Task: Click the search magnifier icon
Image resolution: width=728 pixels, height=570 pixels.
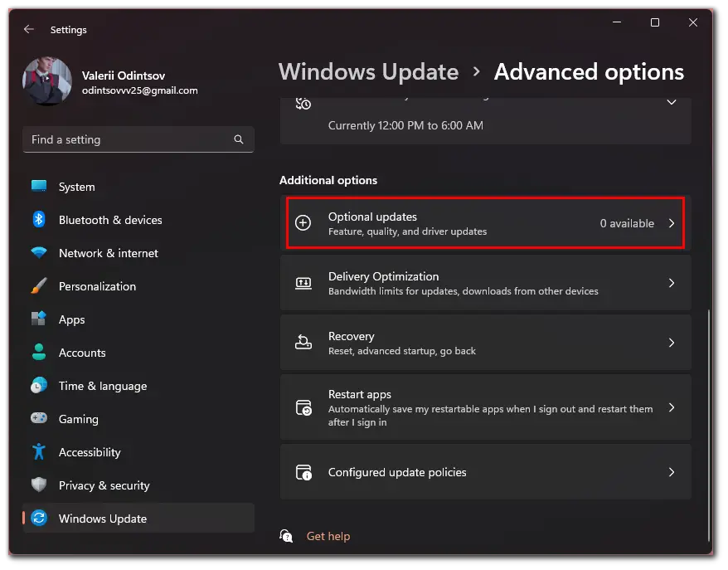Action: click(239, 139)
